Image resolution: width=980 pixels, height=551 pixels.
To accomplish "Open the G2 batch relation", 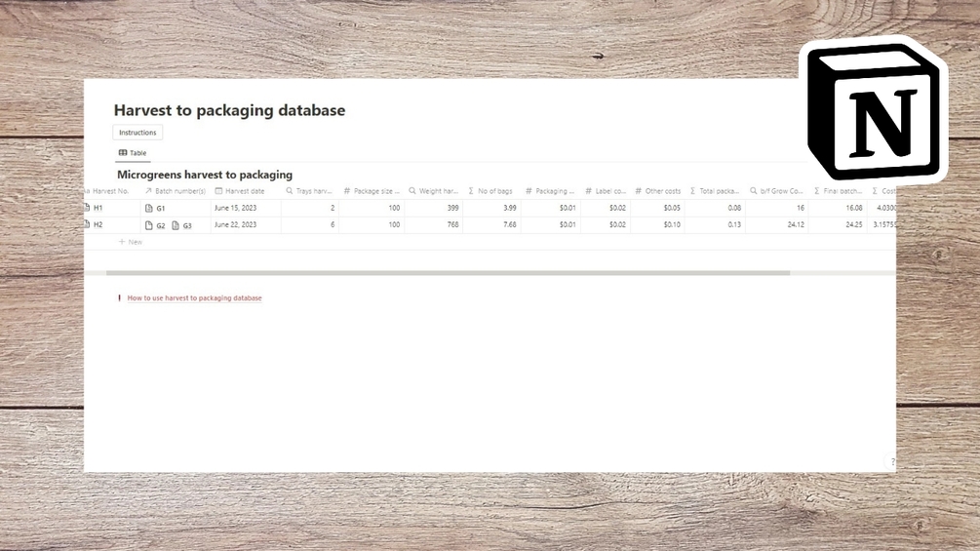I will [x=156, y=225].
